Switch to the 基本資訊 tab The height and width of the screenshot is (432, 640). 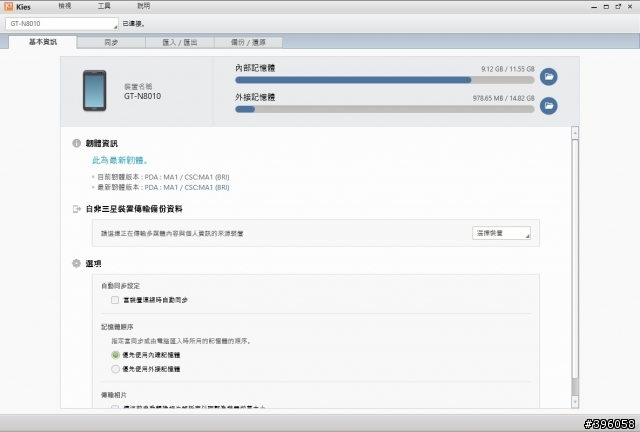tap(42, 42)
